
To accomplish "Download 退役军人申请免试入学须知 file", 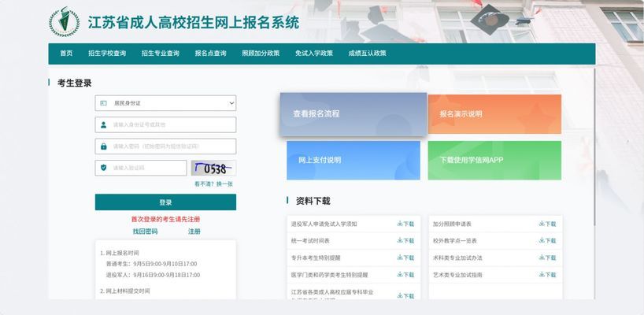I will click(x=405, y=224).
